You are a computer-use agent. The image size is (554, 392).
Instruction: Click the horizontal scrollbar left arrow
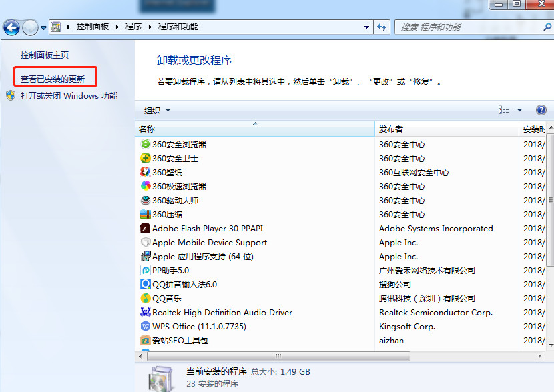tap(140, 356)
